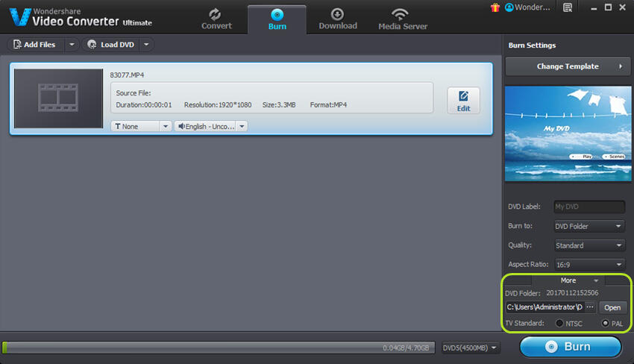Open the Download tab
The image size is (634, 364).
pyautogui.click(x=338, y=19)
